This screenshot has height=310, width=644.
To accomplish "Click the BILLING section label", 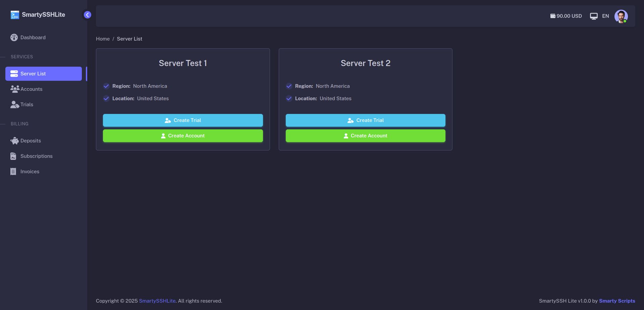I will click(19, 124).
